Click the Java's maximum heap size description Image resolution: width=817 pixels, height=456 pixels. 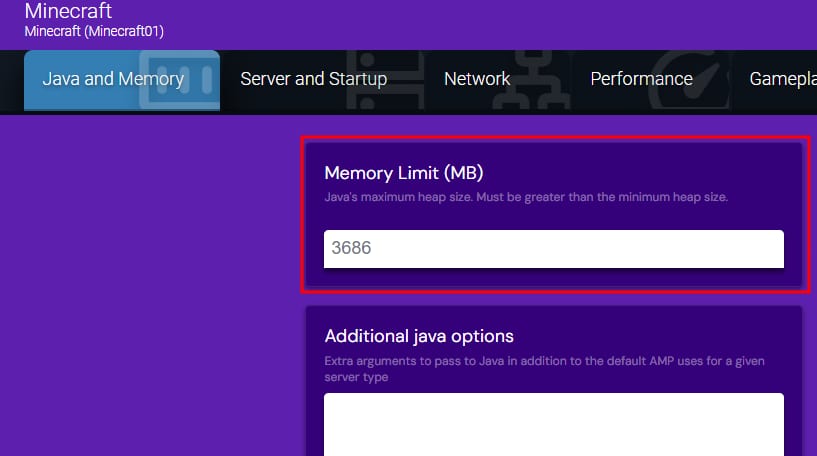point(526,197)
